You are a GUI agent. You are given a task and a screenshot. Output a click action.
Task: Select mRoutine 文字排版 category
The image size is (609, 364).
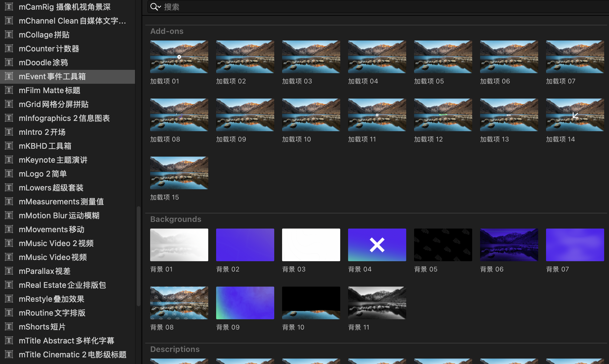tap(67, 313)
